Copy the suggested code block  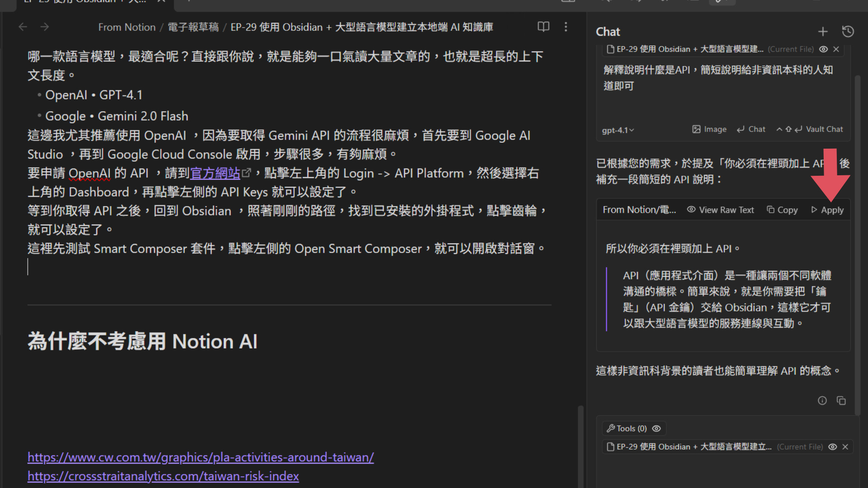(782, 210)
